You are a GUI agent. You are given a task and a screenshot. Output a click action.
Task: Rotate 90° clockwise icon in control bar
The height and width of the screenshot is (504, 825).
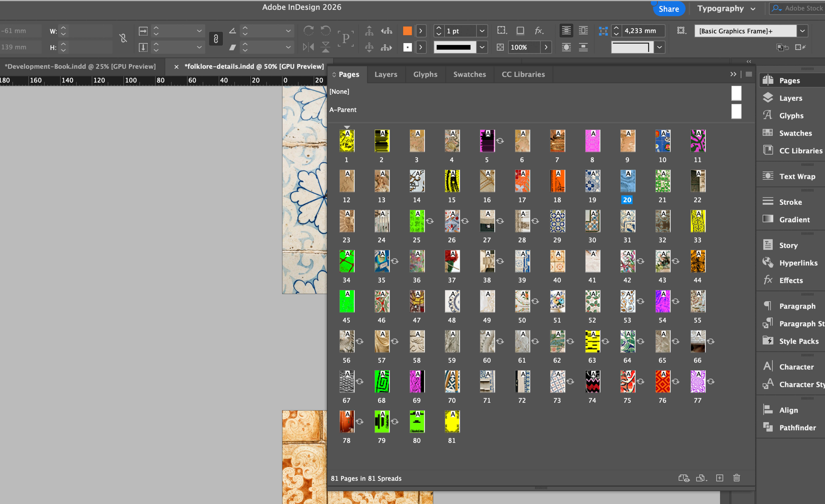(x=308, y=31)
